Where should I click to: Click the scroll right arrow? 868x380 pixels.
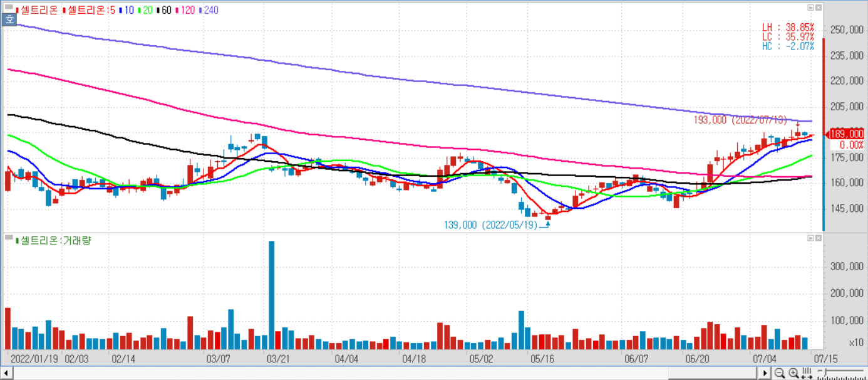[x=764, y=374]
